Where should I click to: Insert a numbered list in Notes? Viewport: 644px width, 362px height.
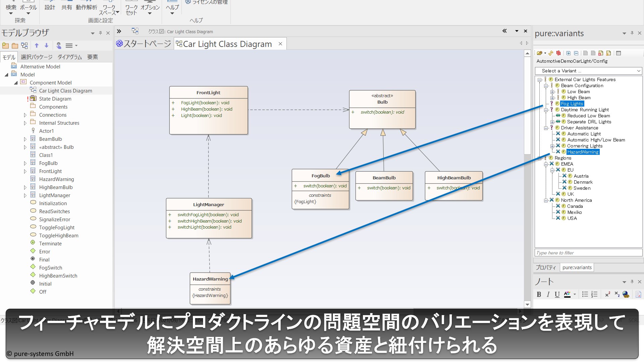click(594, 294)
